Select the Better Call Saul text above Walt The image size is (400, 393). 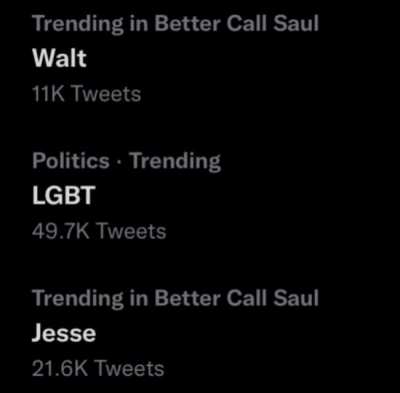236,24
